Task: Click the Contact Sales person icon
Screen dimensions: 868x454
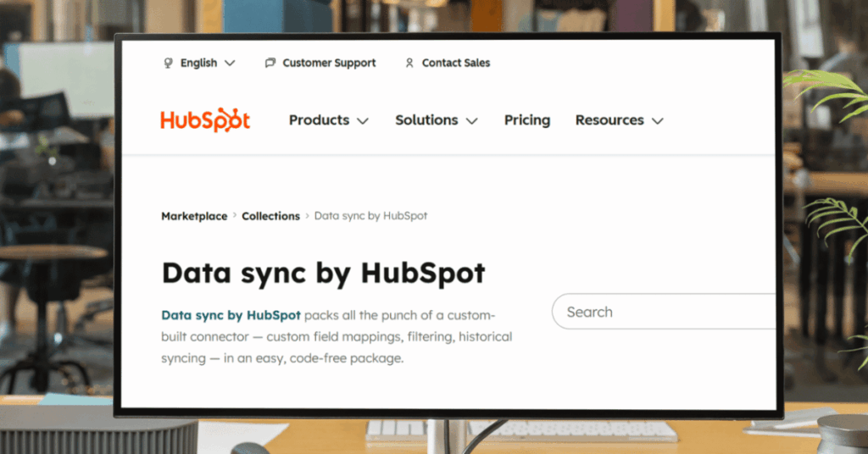Action: [409, 63]
